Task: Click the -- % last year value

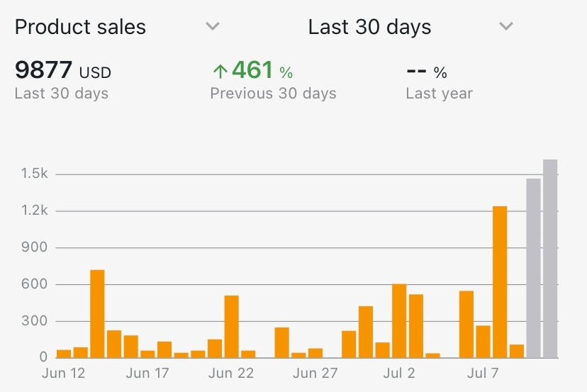Action: point(426,72)
